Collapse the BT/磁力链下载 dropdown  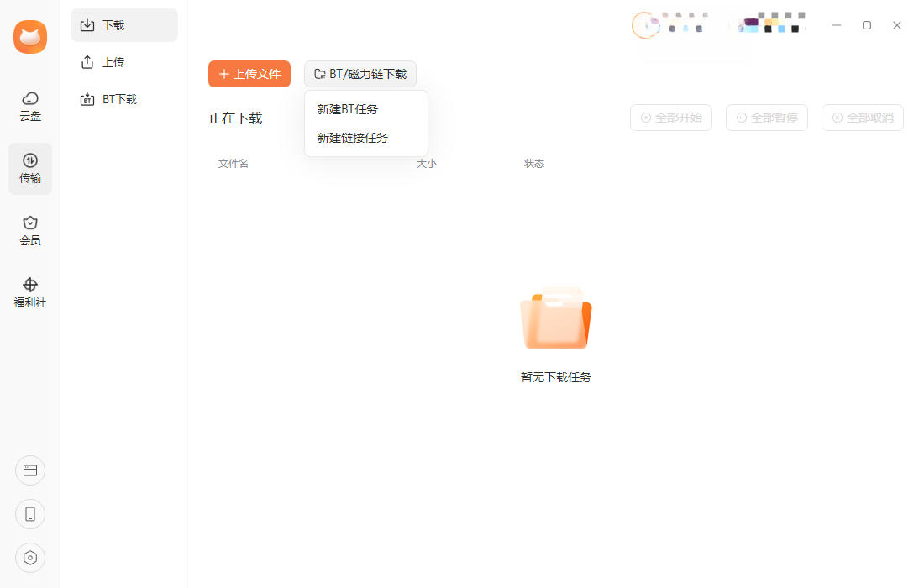point(360,74)
